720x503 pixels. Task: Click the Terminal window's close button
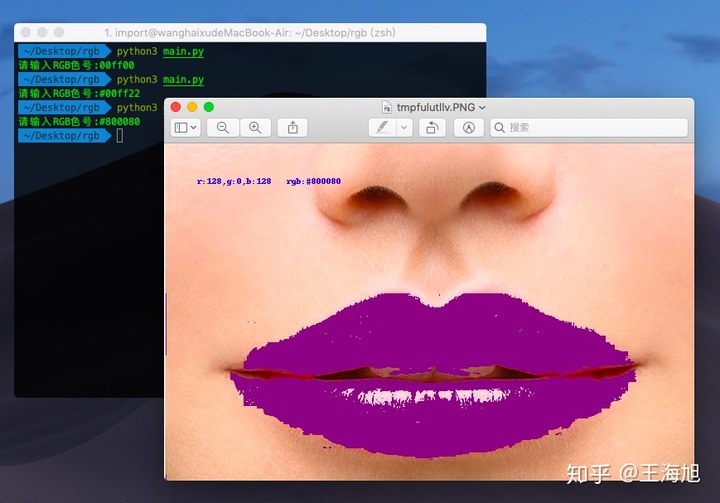[26, 32]
